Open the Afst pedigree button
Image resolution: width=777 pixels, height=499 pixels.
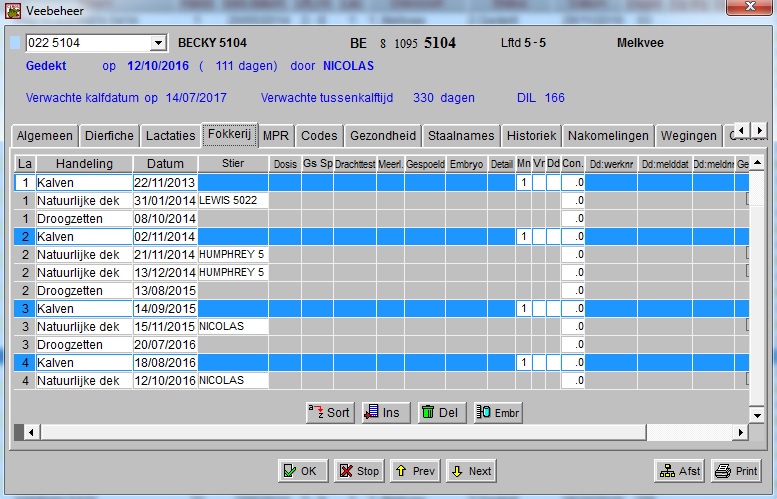click(679, 471)
